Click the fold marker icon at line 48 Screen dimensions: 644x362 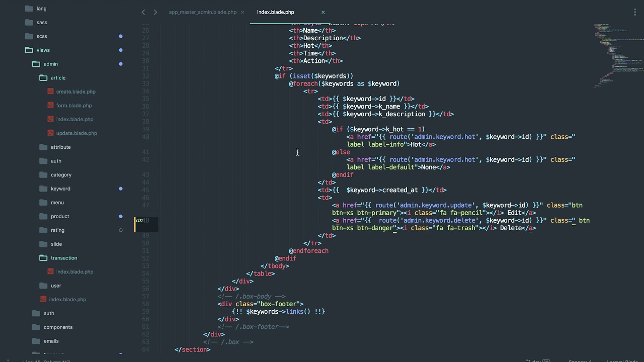tap(139, 220)
